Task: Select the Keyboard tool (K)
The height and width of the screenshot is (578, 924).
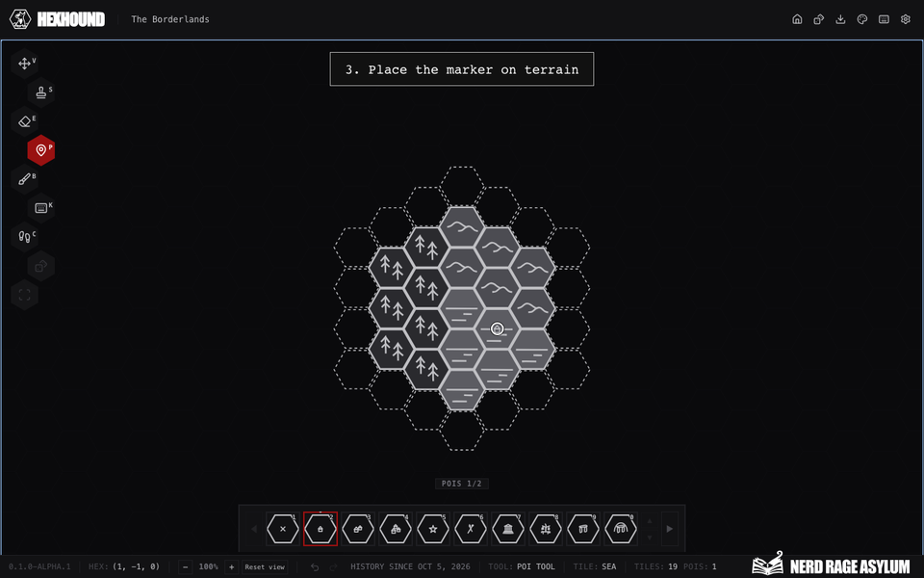Action: pyautogui.click(x=41, y=208)
